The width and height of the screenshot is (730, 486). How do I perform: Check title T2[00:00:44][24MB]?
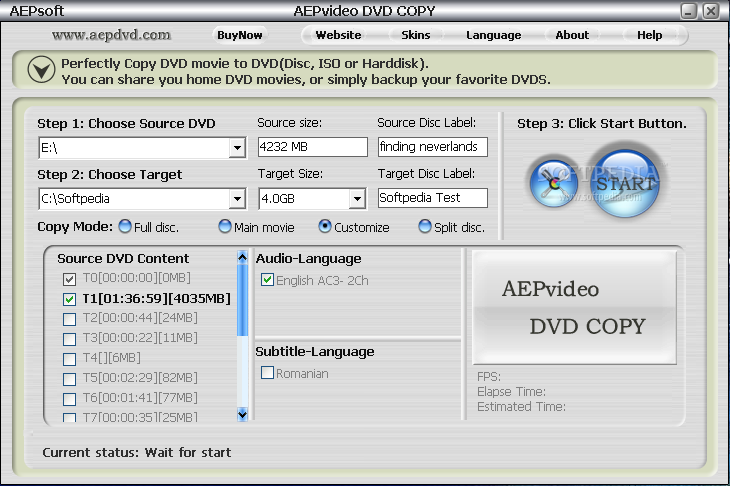tap(69, 319)
